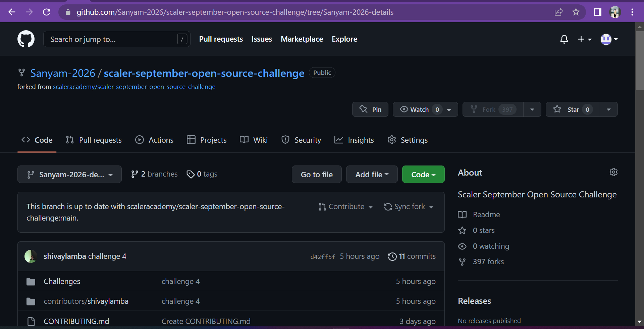Expand the branch selector Sanyam-2026-de...
Screen dimensions: 644x329
[x=69, y=174]
